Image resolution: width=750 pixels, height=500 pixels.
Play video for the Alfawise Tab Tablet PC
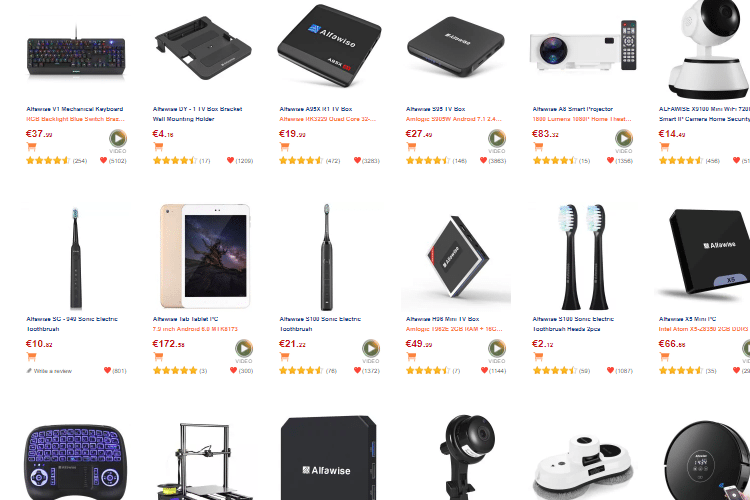point(243,348)
